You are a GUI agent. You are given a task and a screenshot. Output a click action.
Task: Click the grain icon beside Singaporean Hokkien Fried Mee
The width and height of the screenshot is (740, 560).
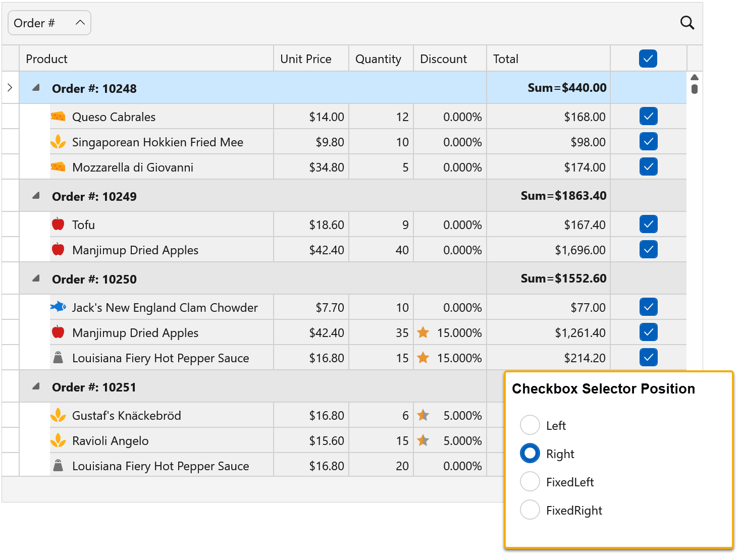[x=58, y=142]
